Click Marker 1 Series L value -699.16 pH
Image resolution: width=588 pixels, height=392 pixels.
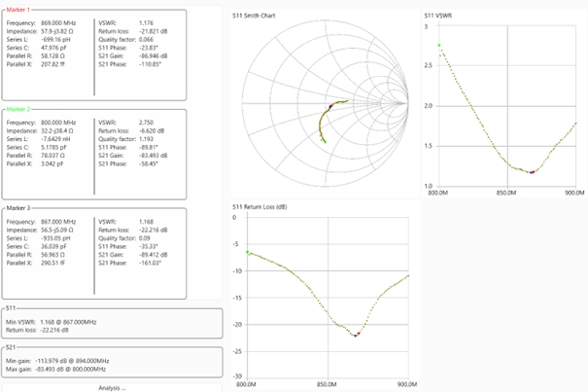[55, 40]
